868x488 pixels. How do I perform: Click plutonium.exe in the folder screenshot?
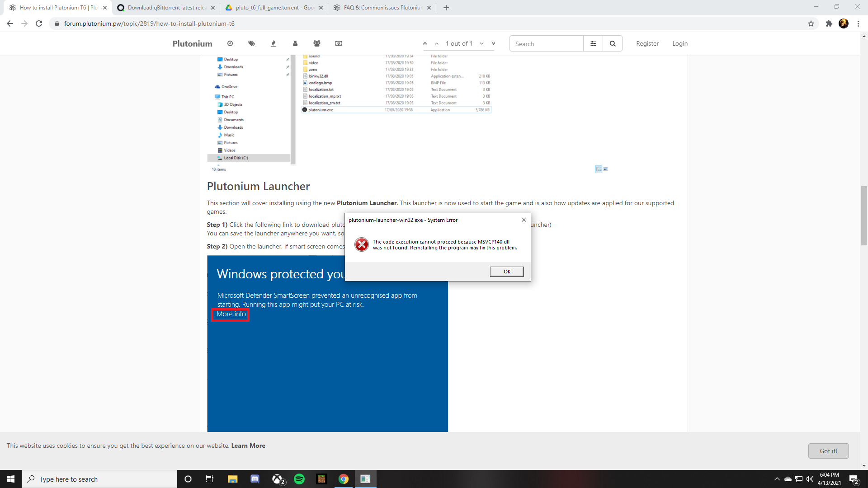click(321, 110)
